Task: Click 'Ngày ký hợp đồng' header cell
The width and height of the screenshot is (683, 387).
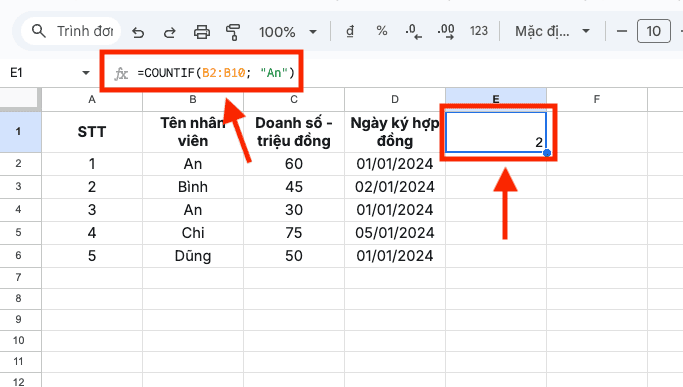Action: point(395,132)
